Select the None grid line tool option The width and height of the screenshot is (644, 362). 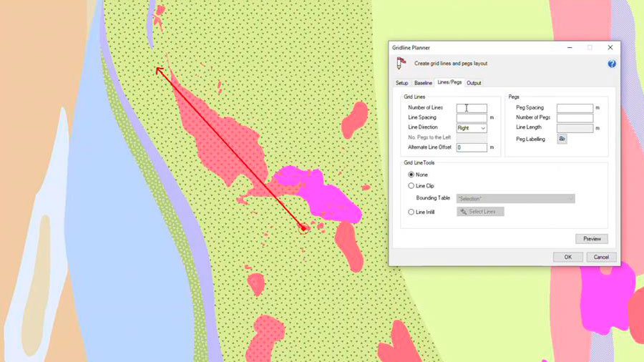coord(411,175)
